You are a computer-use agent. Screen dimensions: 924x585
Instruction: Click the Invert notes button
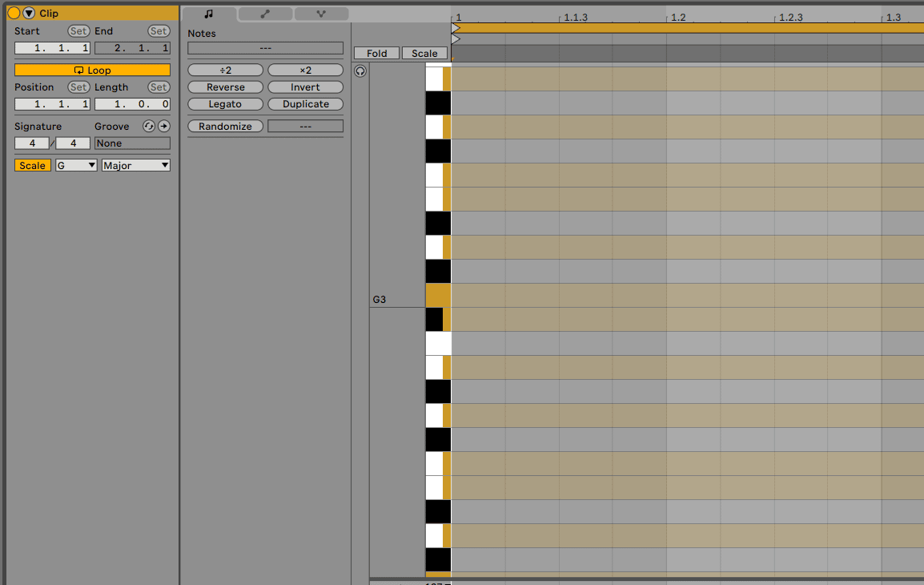coord(305,87)
